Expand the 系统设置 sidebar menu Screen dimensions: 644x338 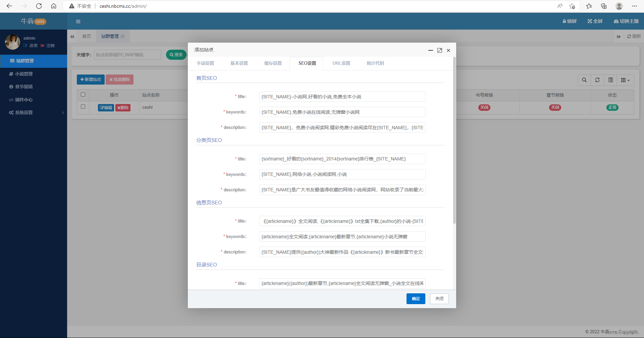[x=34, y=112]
